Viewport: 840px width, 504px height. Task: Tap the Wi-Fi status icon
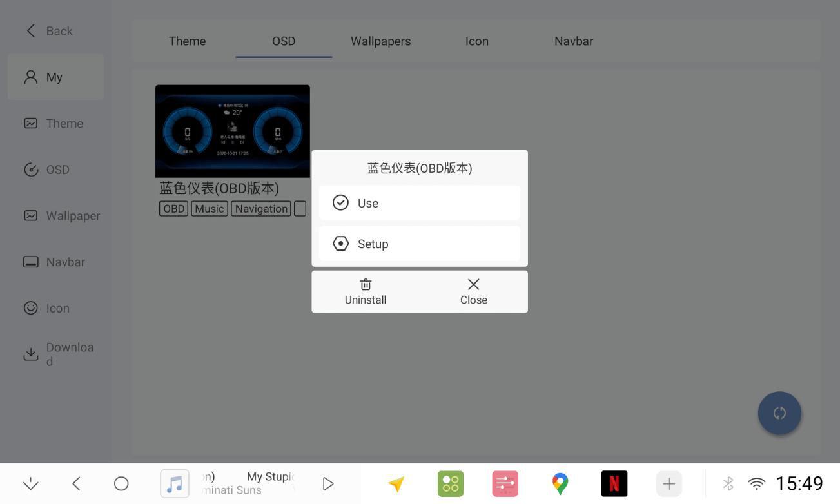coord(757,483)
